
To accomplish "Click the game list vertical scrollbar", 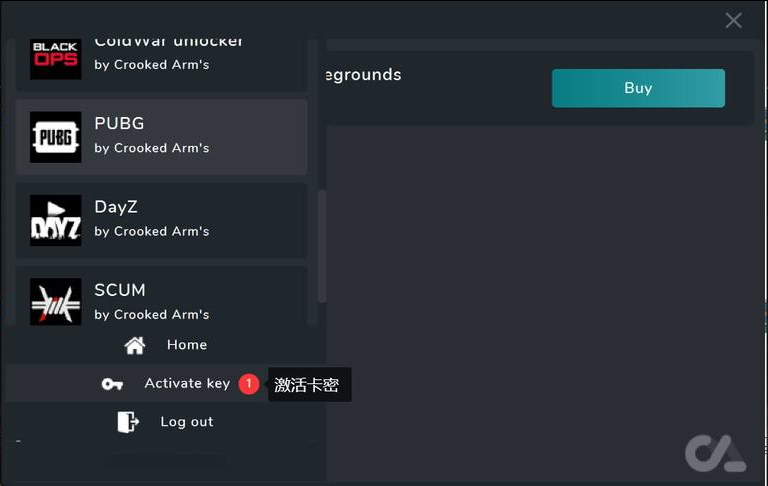I will point(322,245).
